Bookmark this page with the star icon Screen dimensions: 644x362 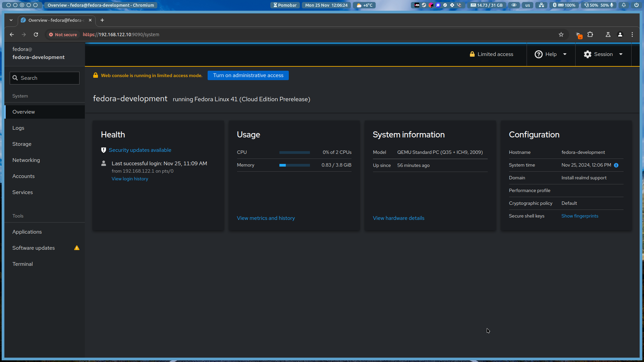[x=561, y=35]
